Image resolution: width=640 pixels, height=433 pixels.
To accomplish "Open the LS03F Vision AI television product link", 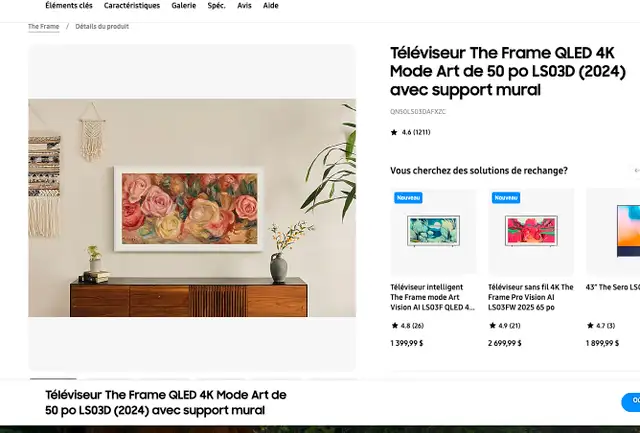I will coord(432,297).
